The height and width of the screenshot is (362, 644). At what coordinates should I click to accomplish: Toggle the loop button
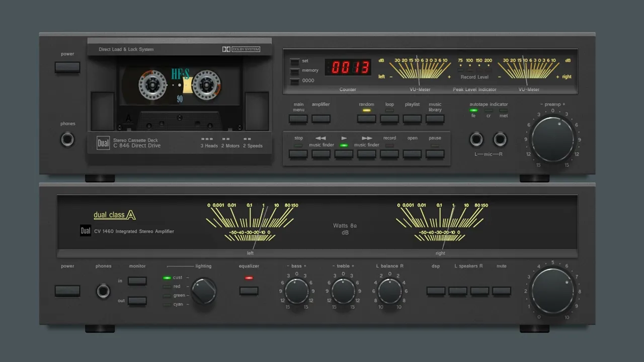389,119
